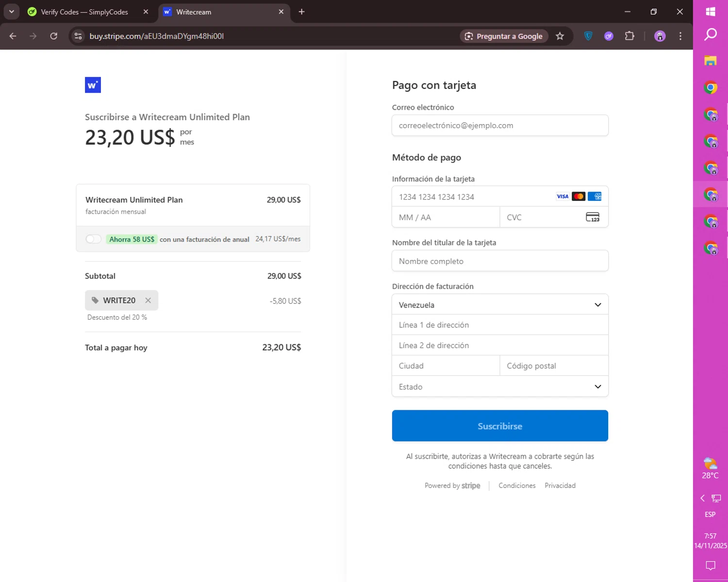Viewport: 728px width, 582px height.
Task: Click the American Express logo
Action: [595, 196]
